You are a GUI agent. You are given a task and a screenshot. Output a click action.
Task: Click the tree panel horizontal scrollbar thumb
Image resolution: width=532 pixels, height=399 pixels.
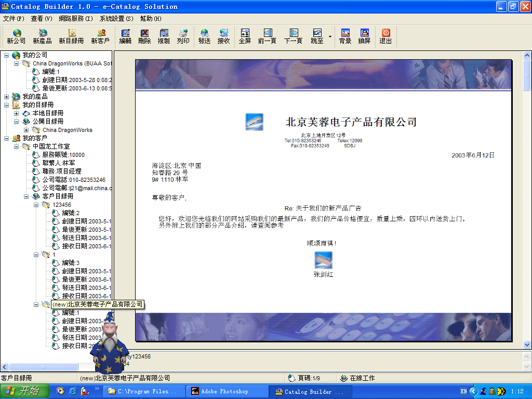[x=44, y=367]
